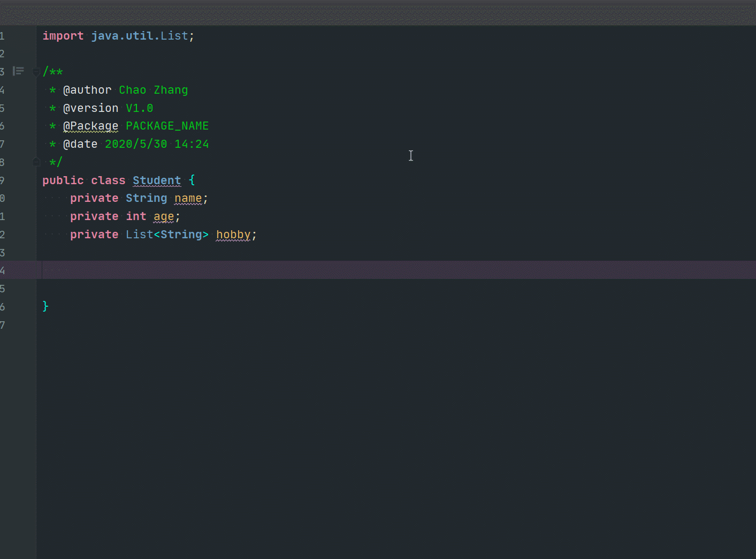Click the 'int' type keyword
The height and width of the screenshot is (559, 756).
coord(136,216)
